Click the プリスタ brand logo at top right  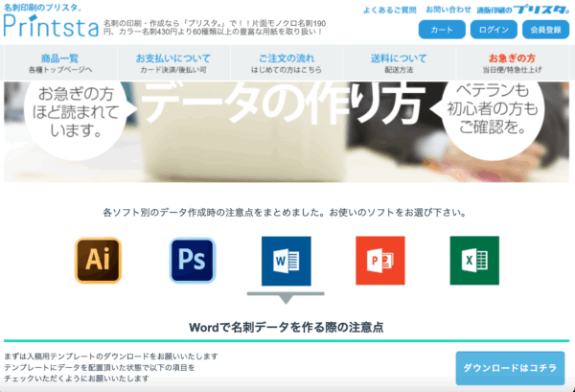click(518, 10)
